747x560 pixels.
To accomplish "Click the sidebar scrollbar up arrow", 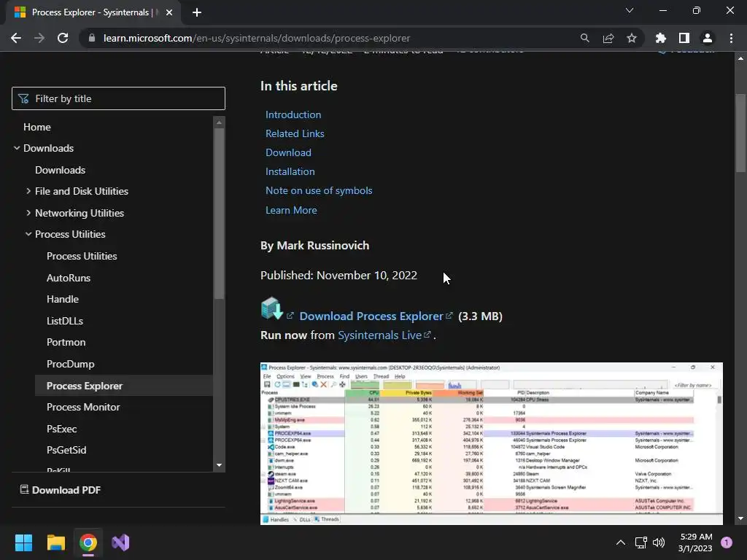I will (x=219, y=122).
